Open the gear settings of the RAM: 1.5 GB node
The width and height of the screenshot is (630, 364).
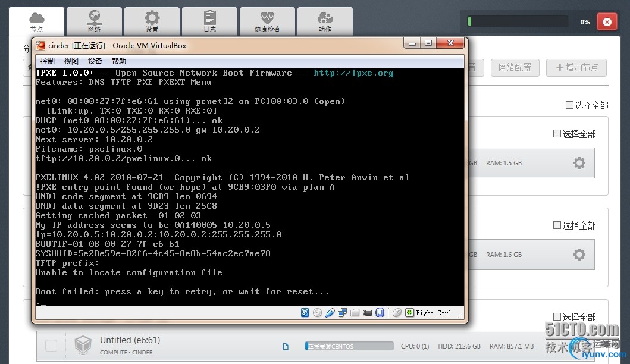point(579,163)
